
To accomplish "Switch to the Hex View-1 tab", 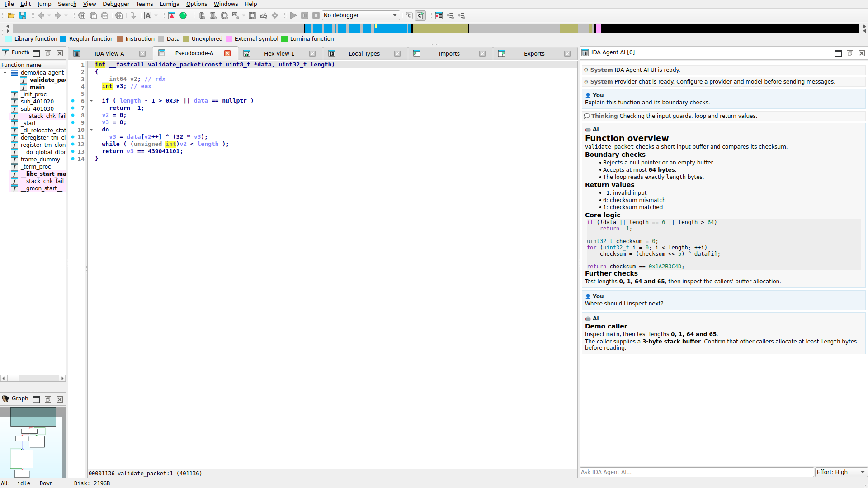I will click(x=279, y=53).
